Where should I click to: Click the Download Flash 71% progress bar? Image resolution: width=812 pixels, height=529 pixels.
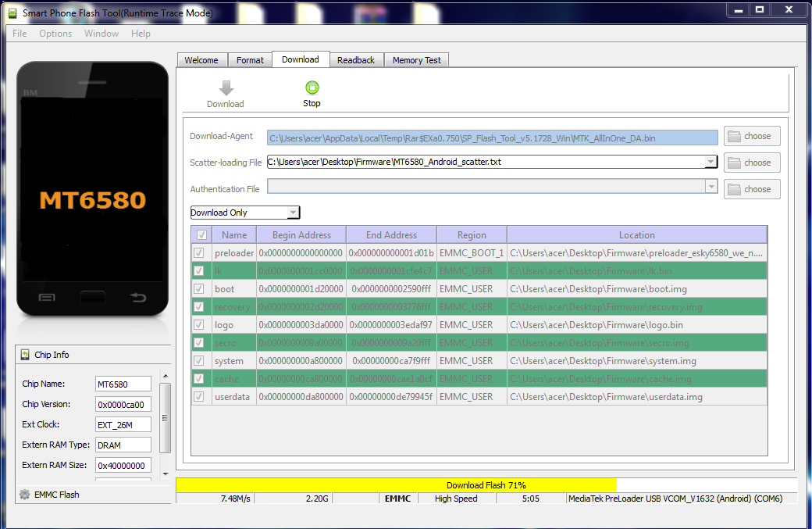(486, 485)
